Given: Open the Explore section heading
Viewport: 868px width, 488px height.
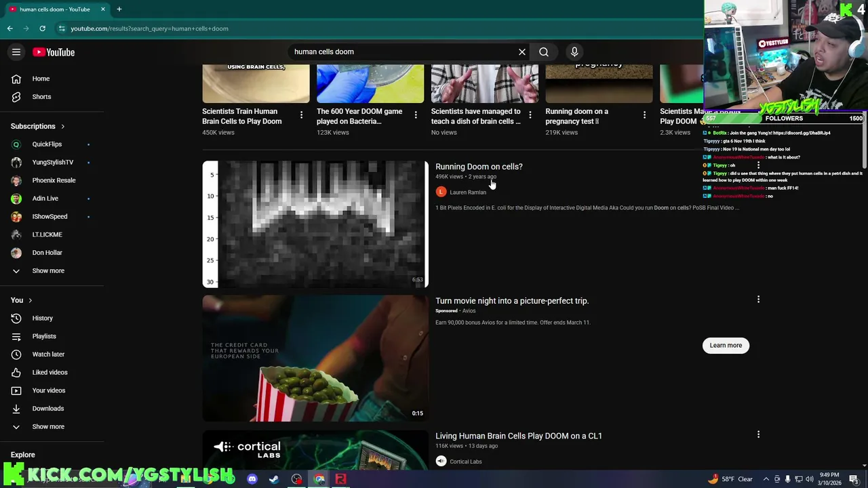Looking at the screenshot, I should coord(22,455).
